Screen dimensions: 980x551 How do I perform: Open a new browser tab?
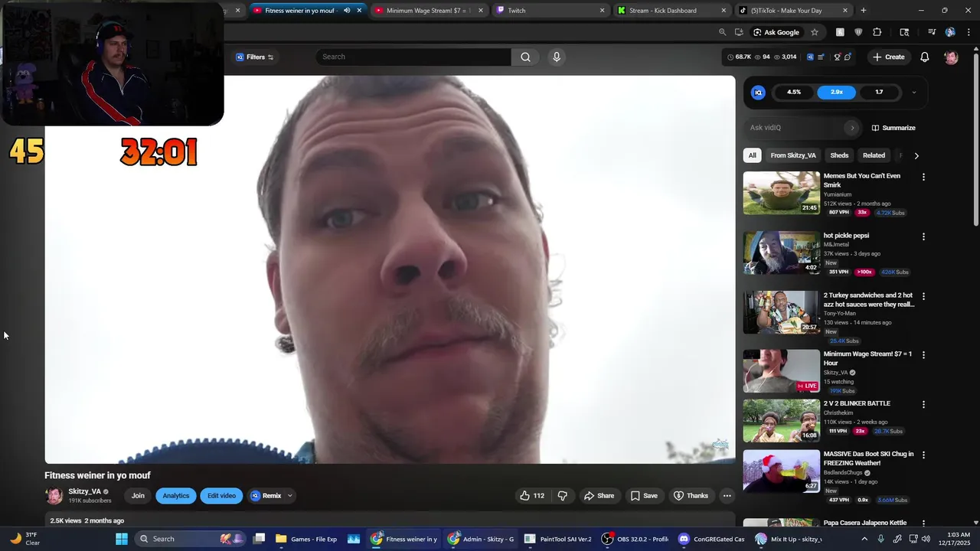tap(863, 11)
